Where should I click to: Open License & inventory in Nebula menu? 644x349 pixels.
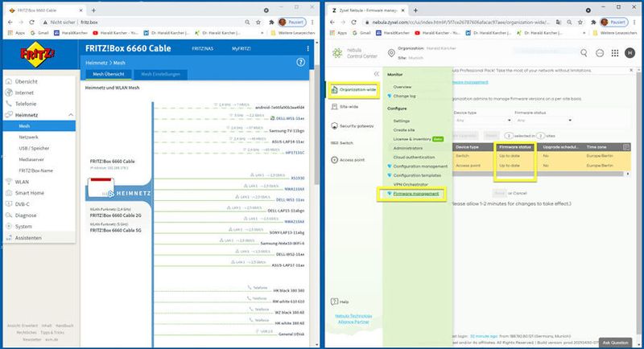click(412, 139)
